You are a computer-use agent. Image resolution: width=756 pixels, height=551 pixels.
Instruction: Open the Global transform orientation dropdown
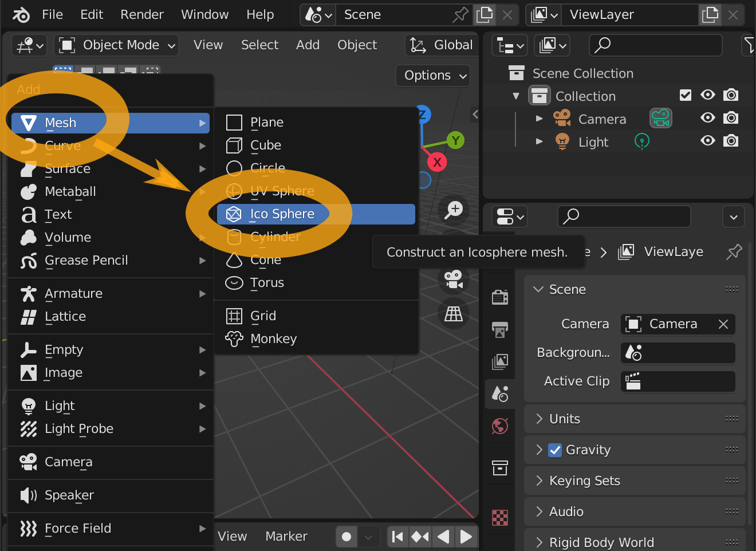[x=442, y=45]
